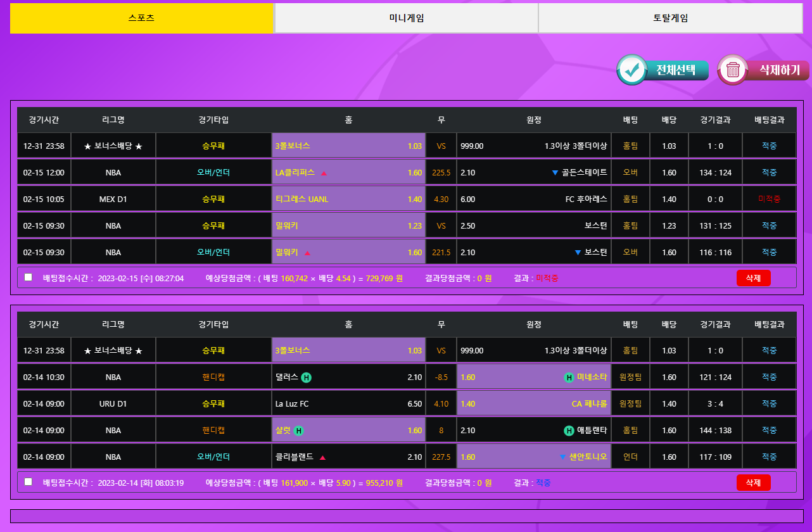Screen dimensions: 812x532
Task: Click the red up arrow beside LA클리퍼스
Action: pyautogui.click(x=324, y=173)
